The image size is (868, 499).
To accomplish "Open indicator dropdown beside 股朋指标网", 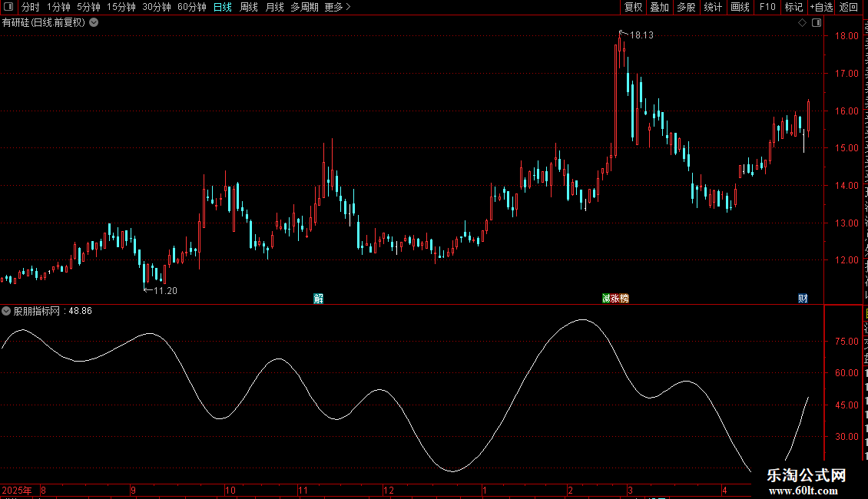I will point(6,311).
